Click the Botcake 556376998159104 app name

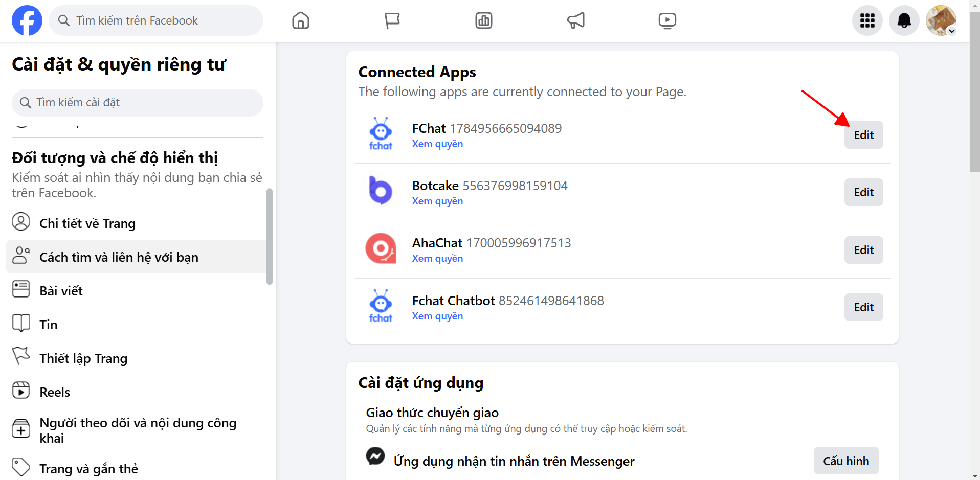(490, 186)
